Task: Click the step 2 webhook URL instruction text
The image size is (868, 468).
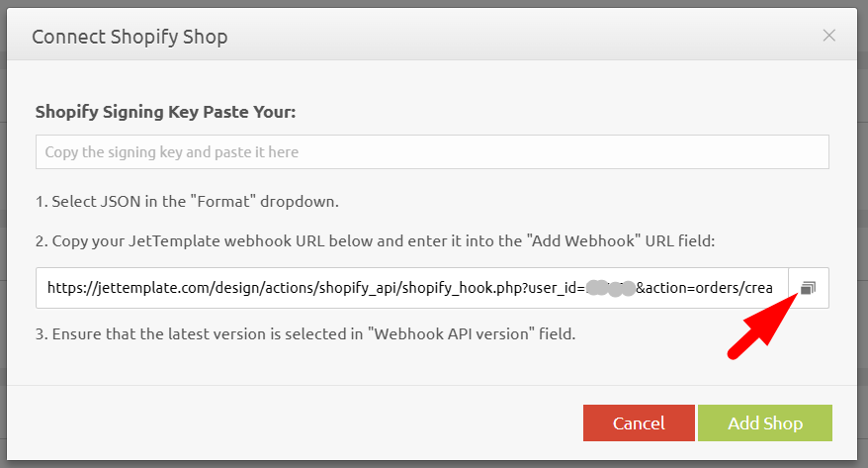Action: point(383,240)
